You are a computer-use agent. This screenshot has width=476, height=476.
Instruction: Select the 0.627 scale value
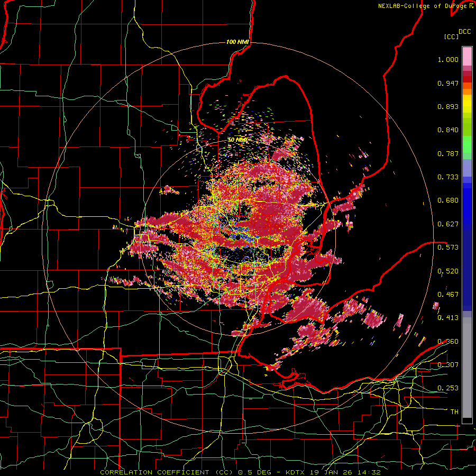448,224
